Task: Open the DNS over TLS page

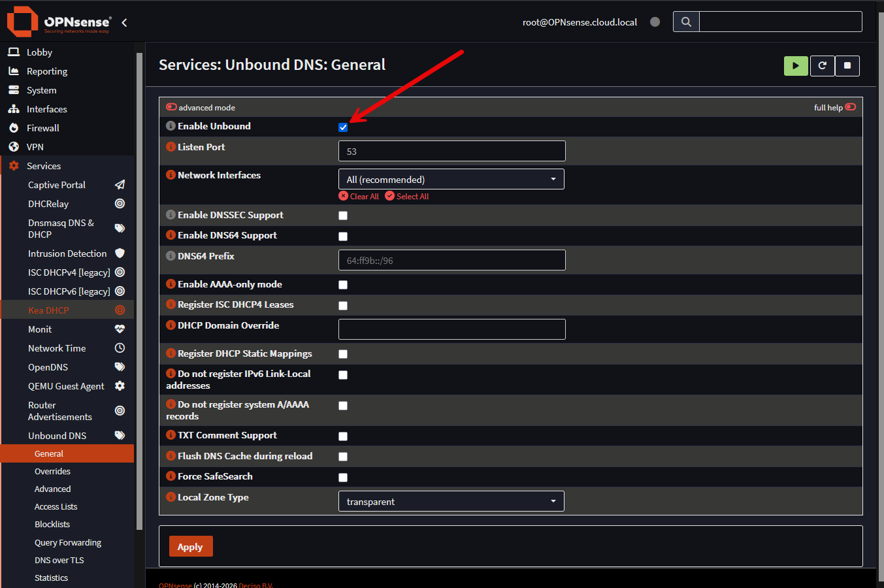Action: [x=68, y=560]
